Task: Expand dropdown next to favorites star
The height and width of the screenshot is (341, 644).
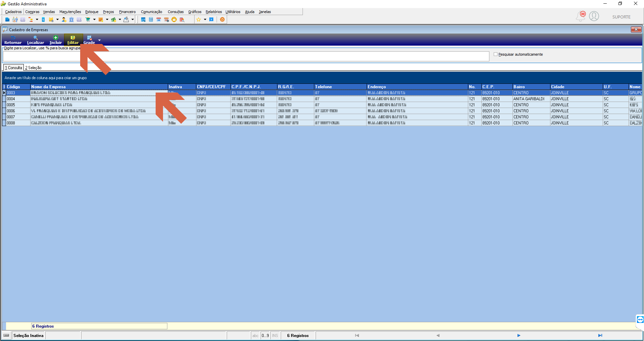Action: pyautogui.click(x=205, y=20)
